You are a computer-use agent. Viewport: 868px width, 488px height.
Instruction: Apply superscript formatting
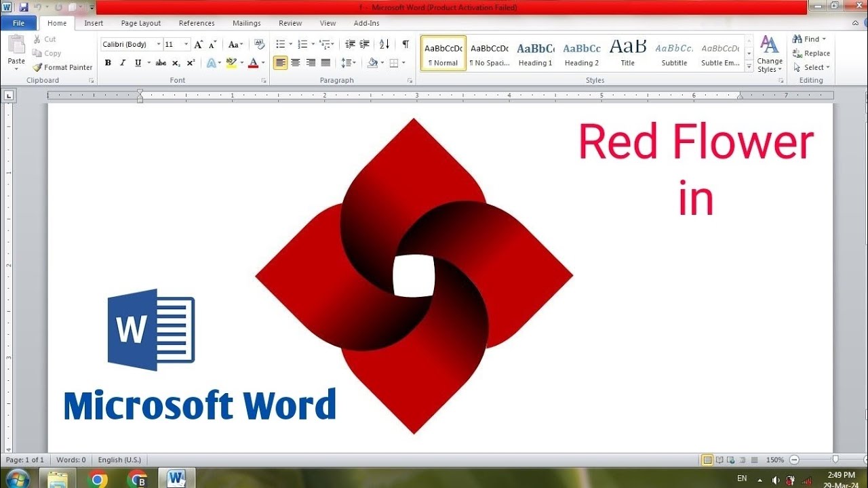191,63
